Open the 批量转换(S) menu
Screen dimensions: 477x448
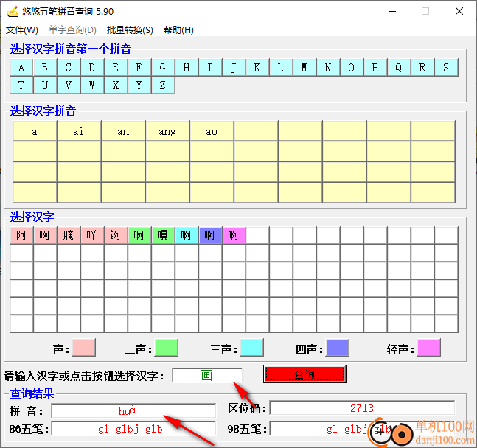[x=130, y=30]
